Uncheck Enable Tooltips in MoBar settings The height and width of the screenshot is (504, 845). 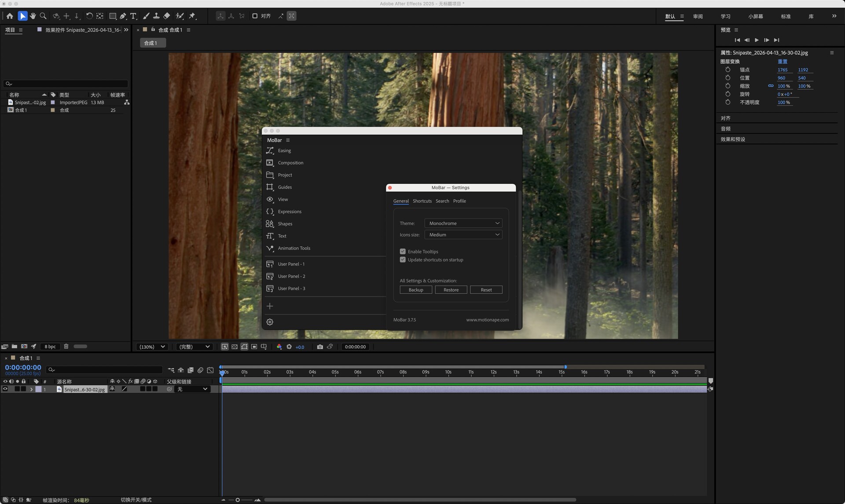coord(403,251)
